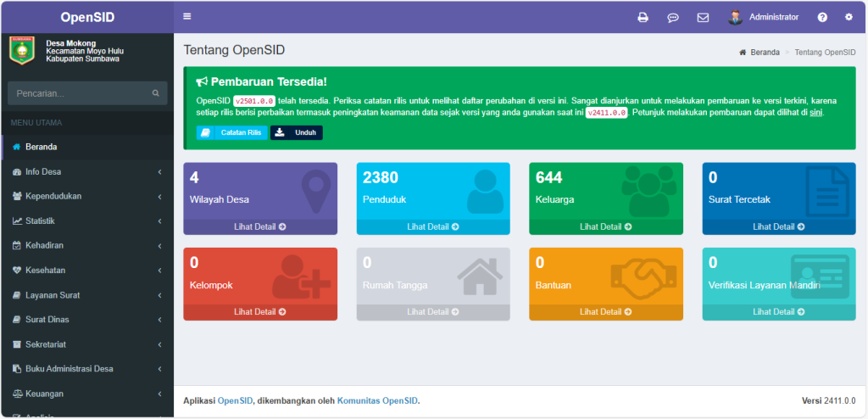The width and height of the screenshot is (868, 419).
Task: Open help question mark icon
Action: coord(822,17)
